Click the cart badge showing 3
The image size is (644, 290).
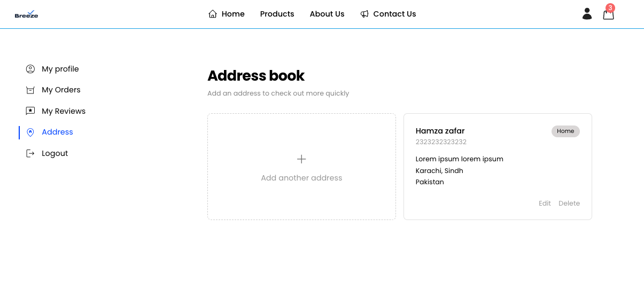coord(610,8)
